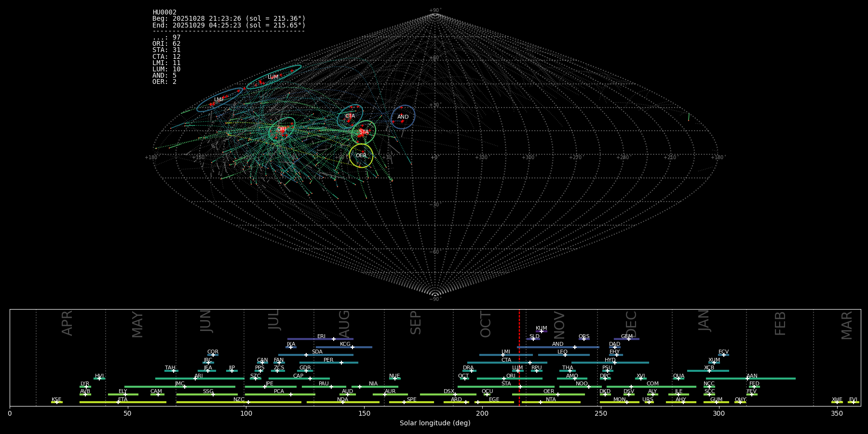The width and height of the screenshot is (868, 434).
Task: Click the CTA radiant label on sky map
Action: [x=350, y=116]
